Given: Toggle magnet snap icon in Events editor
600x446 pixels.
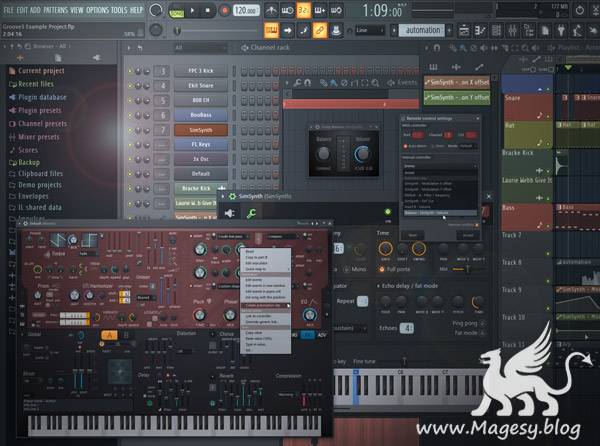Looking at the screenshot, I should tap(307, 82).
